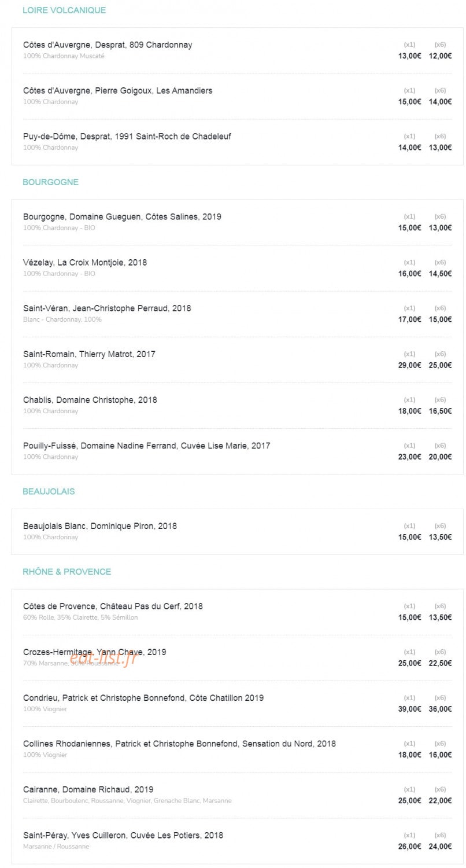Click Côtes de Provence Château Pas du Cerf

coord(113,606)
